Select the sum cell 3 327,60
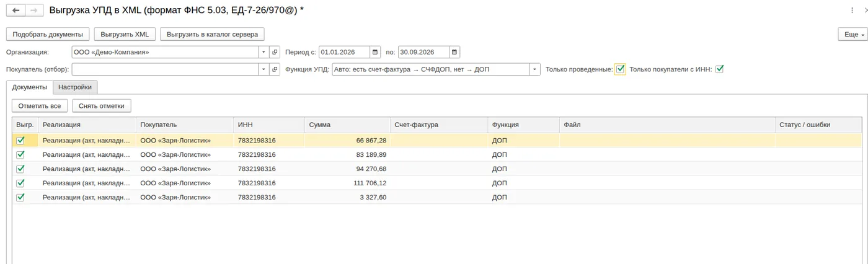This screenshot has height=264, width=868. pyautogui.click(x=347, y=197)
